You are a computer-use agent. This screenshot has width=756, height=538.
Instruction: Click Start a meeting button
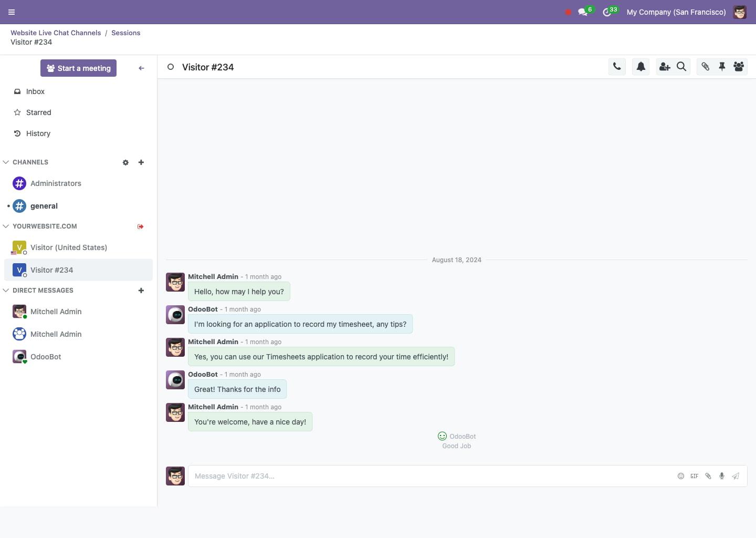[x=78, y=68]
